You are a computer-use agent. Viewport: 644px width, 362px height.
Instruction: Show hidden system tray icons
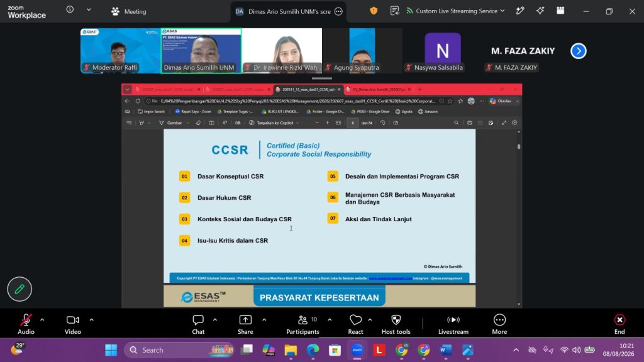[516, 350]
